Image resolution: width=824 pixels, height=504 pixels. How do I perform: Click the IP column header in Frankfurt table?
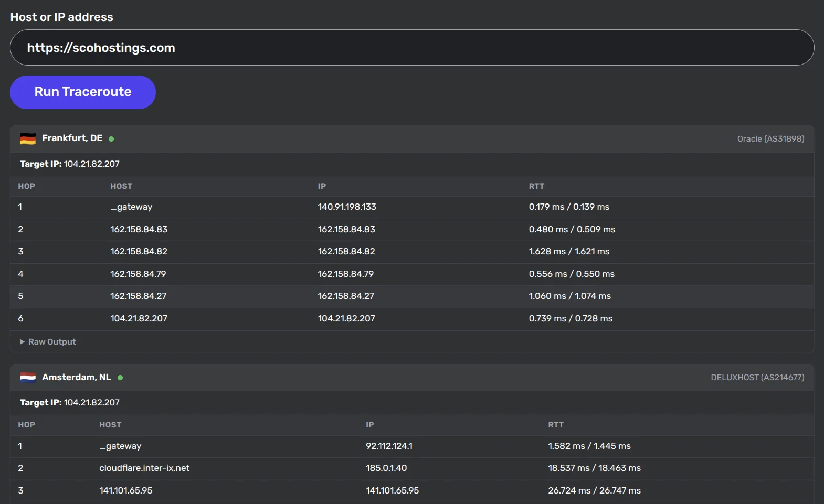pos(322,186)
